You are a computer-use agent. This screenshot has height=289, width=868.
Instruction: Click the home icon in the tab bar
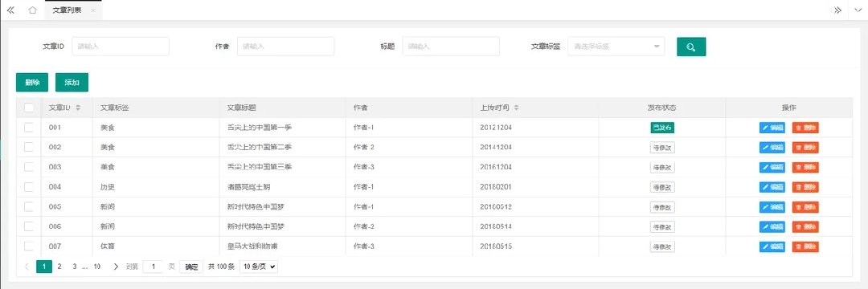(x=33, y=10)
